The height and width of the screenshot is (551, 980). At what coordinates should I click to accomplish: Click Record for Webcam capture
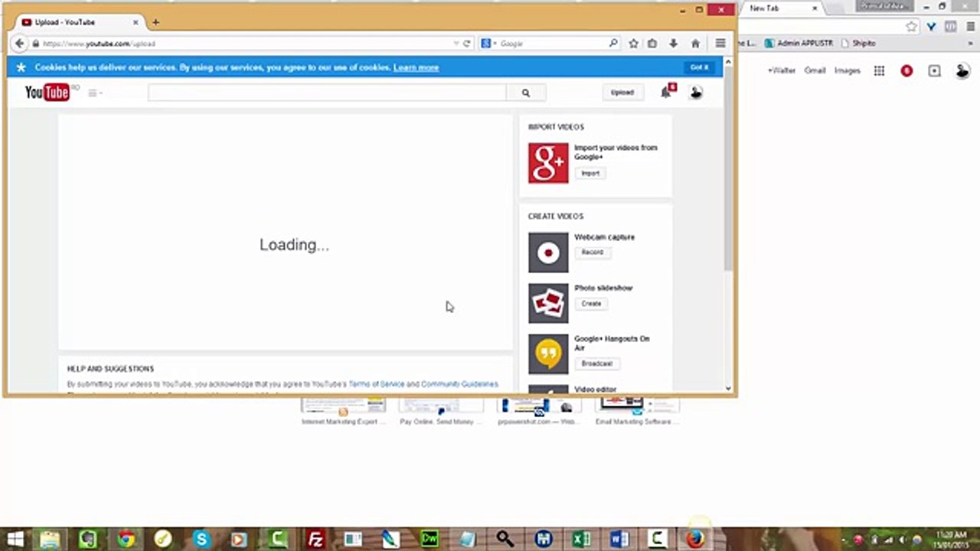[592, 252]
